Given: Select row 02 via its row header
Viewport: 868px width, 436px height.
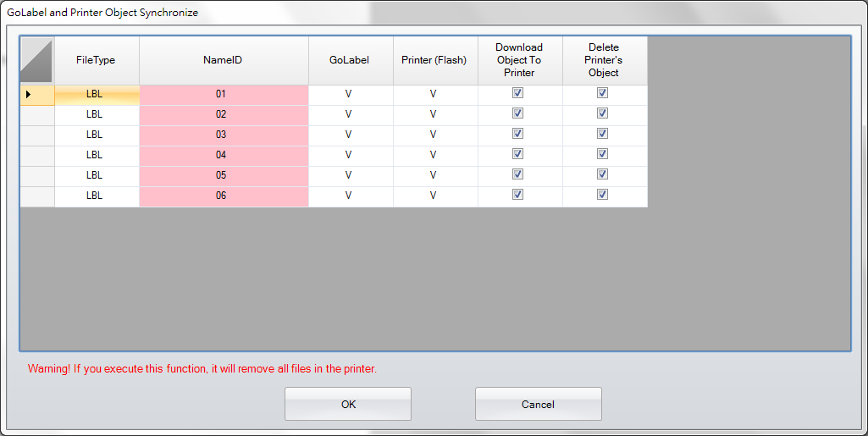Looking at the screenshot, I should [x=37, y=115].
